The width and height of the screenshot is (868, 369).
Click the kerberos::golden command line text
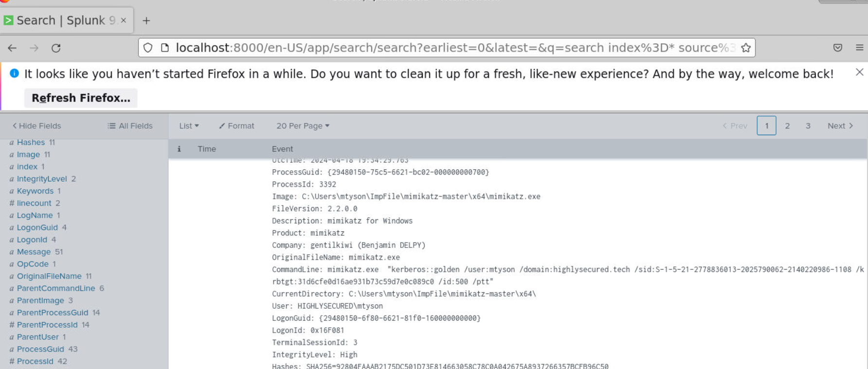pos(568,275)
